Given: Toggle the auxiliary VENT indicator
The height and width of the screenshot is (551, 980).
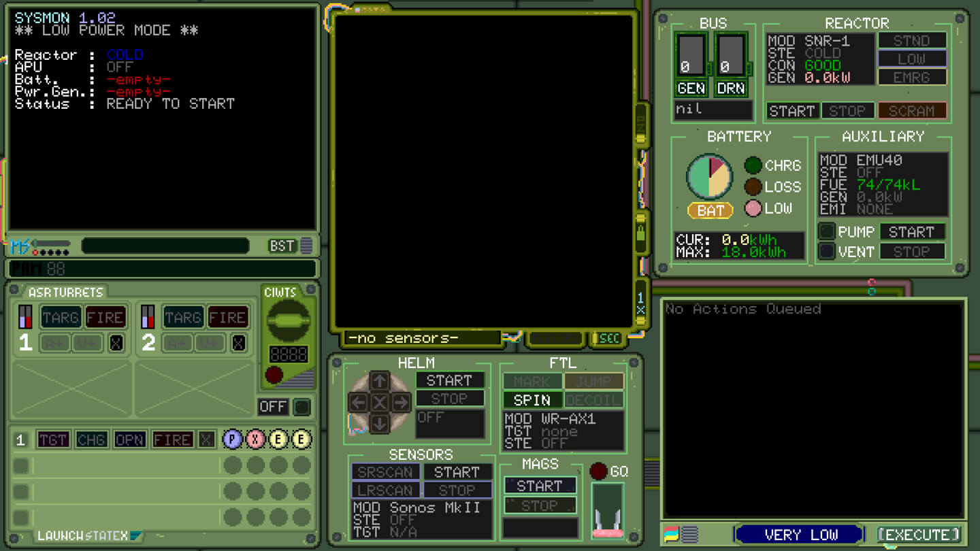Looking at the screenshot, I should point(826,252).
